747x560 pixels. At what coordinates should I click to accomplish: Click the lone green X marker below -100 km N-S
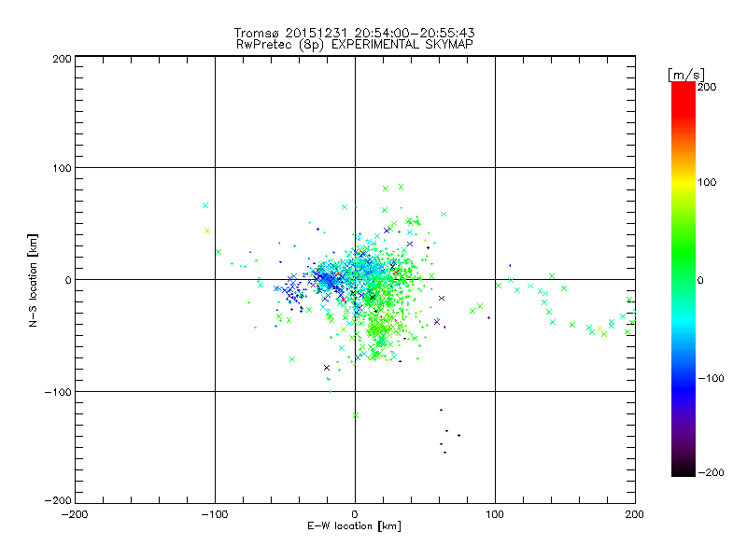(x=356, y=415)
